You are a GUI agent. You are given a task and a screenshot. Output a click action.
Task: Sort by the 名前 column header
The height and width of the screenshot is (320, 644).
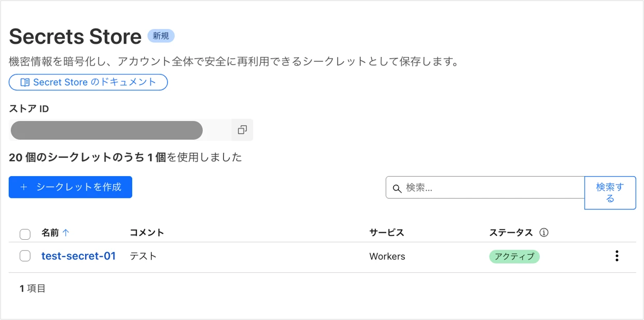pos(50,232)
